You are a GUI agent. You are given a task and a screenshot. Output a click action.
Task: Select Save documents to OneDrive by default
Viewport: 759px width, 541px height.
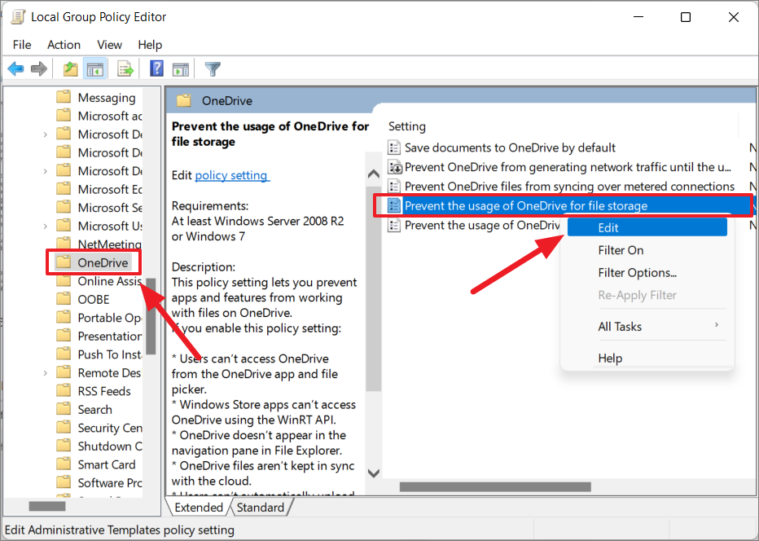510,148
